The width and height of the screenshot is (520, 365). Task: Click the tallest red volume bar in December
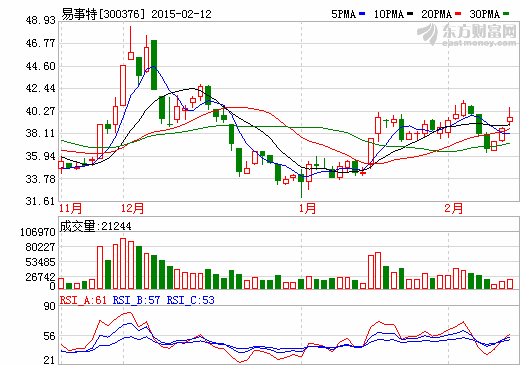coord(123,263)
